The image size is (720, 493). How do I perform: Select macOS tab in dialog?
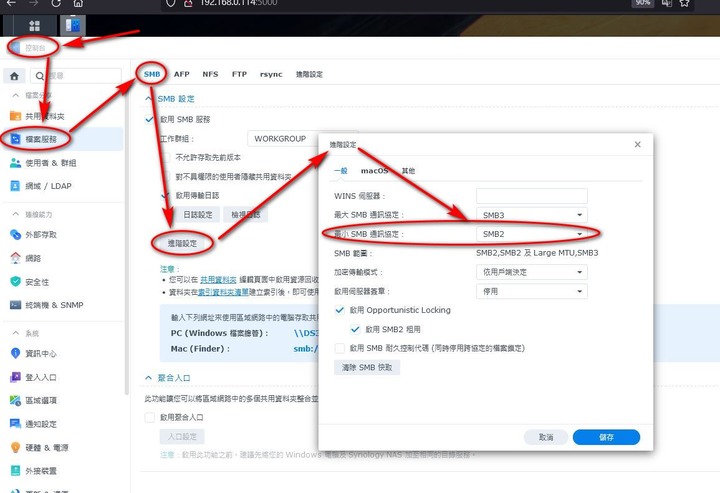coord(374,171)
